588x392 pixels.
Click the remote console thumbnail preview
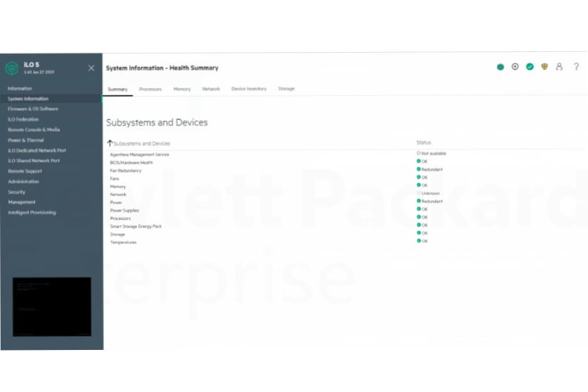click(52, 306)
